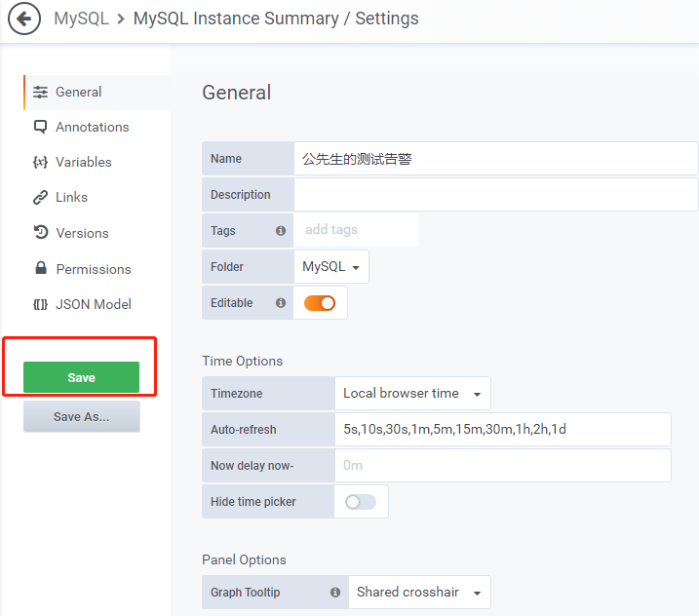Click the Links chain icon
Screen dimensions: 699x616
coord(40,197)
